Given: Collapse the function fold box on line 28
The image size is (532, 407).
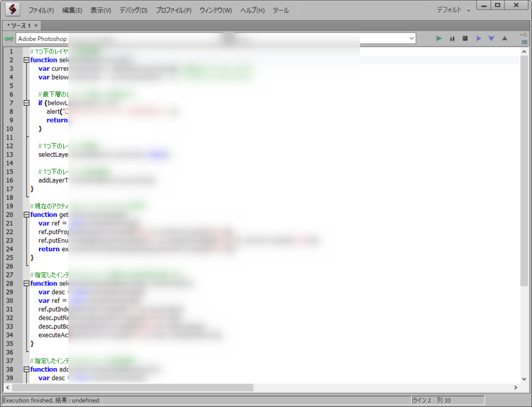Looking at the screenshot, I should coord(26,283).
